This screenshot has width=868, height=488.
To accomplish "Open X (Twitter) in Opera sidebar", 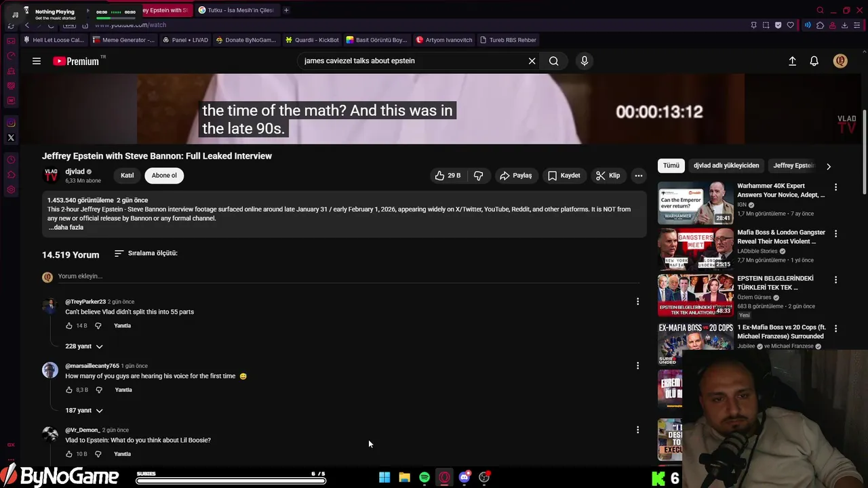I will (x=11, y=138).
